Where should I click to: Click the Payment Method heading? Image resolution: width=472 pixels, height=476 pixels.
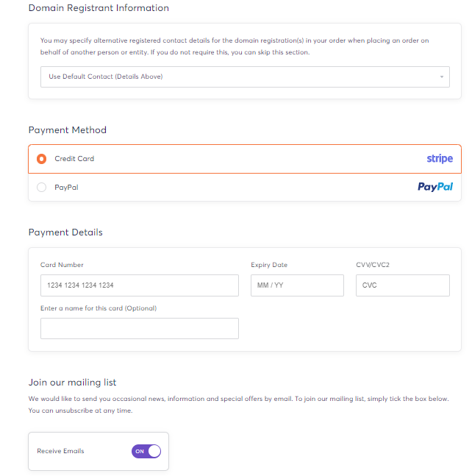pyautogui.click(x=68, y=130)
